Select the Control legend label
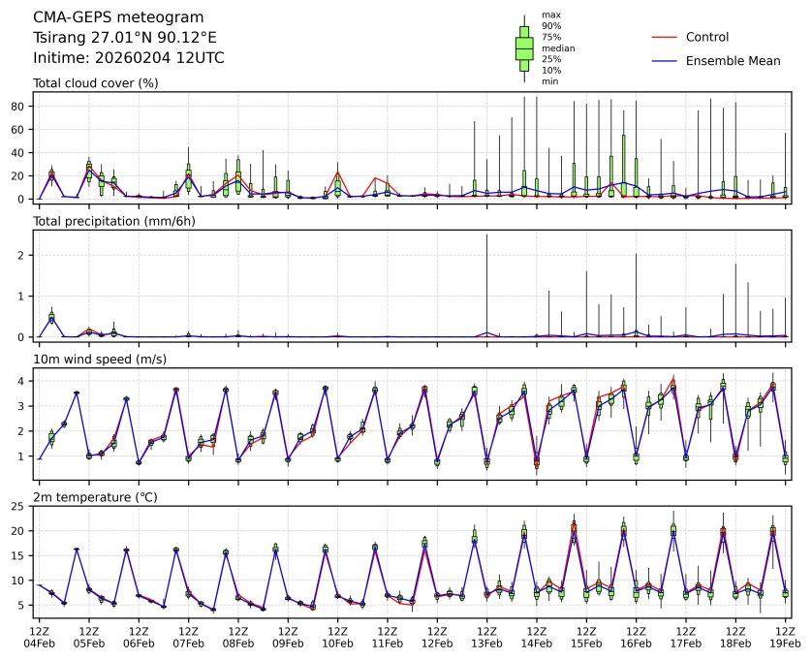Image resolution: width=812 pixels, height=660 pixels. (x=706, y=37)
